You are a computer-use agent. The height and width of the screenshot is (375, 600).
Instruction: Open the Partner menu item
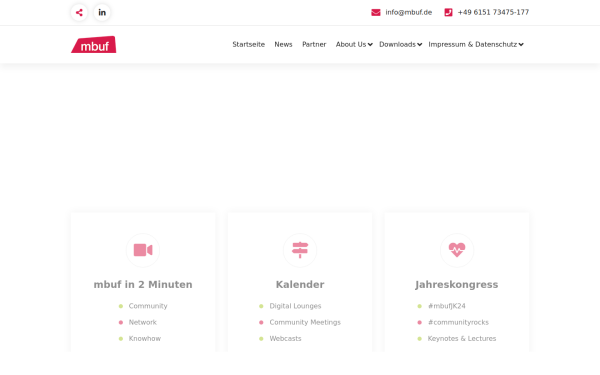click(x=314, y=44)
